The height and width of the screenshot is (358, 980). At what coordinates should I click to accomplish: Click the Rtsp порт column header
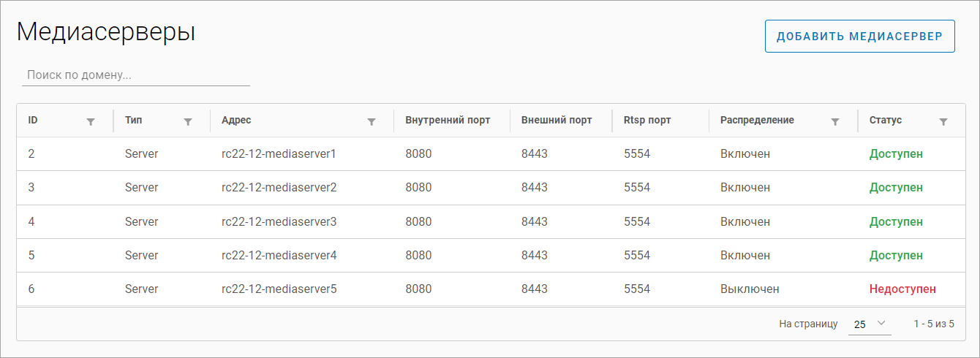(647, 121)
